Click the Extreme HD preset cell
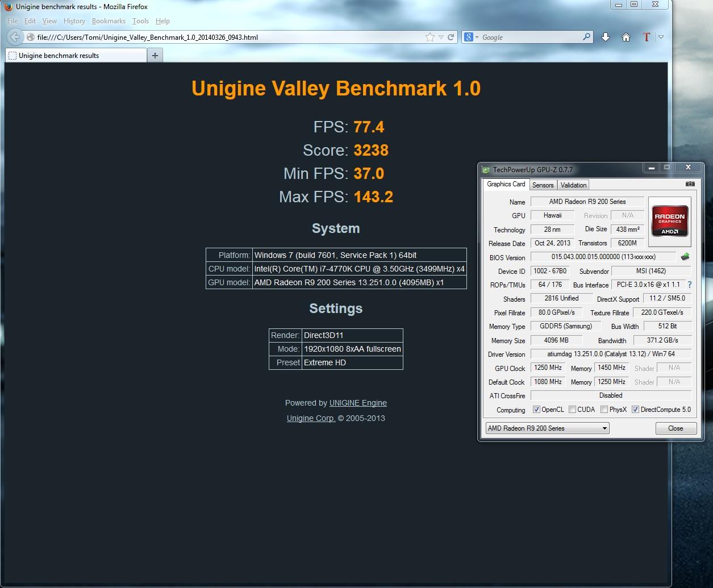The image size is (713, 588). coord(352,362)
